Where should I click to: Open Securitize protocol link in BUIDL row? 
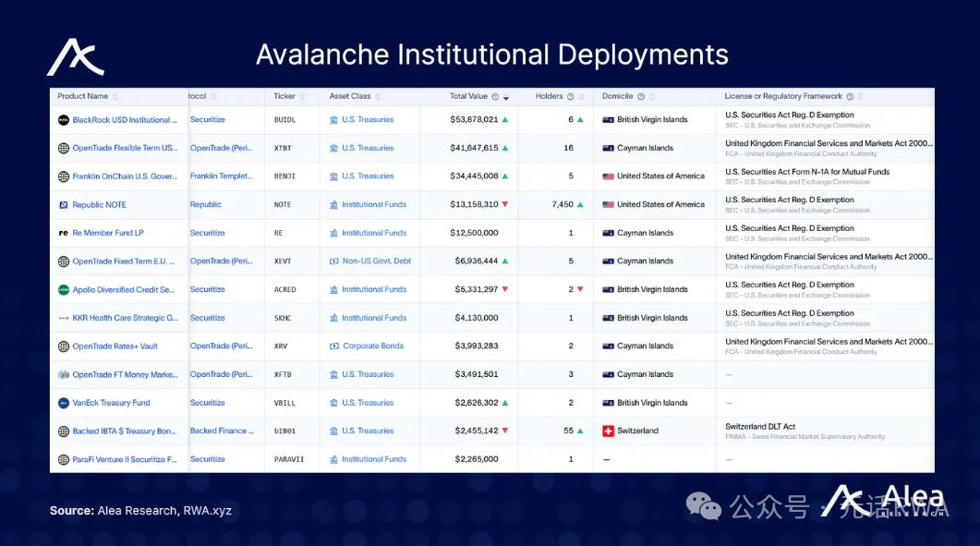tap(208, 119)
